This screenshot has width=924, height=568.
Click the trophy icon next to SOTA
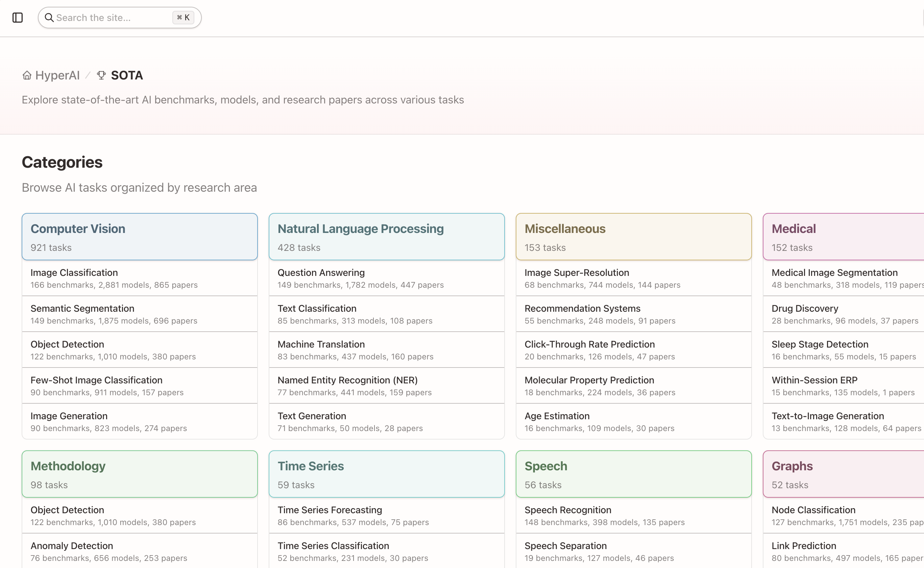[101, 75]
